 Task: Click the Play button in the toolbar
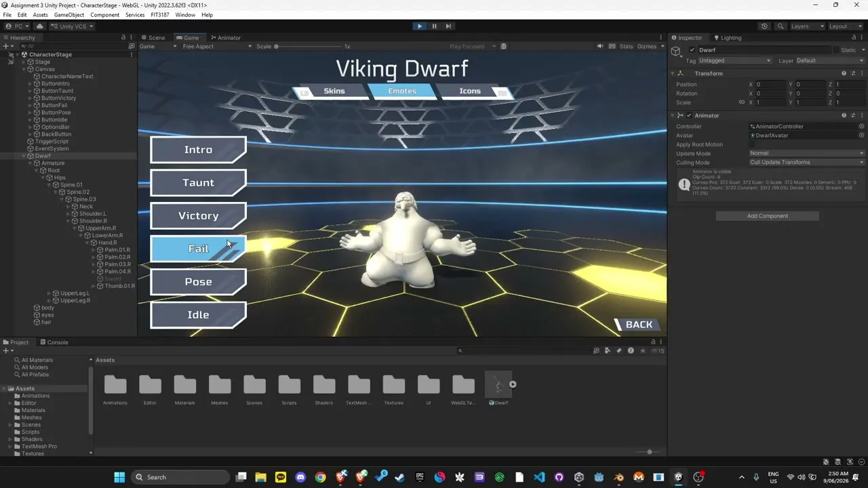[x=419, y=26]
